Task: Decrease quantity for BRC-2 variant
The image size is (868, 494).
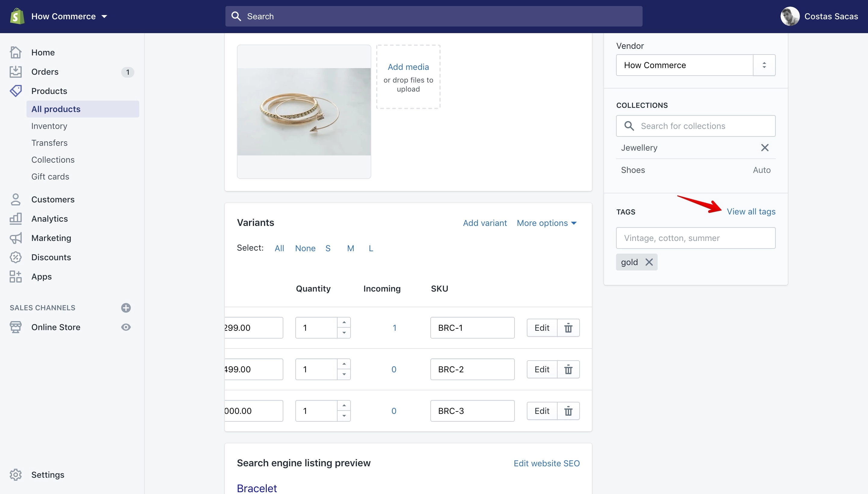Action: coord(344,374)
